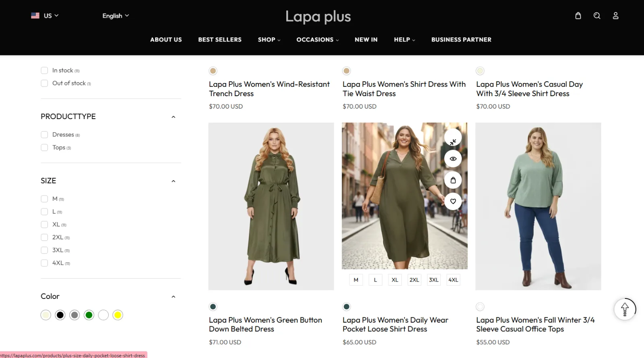Collapse the PRODUCTTYPE filter section
Image resolution: width=644 pixels, height=358 pixels.
[173, 117]
